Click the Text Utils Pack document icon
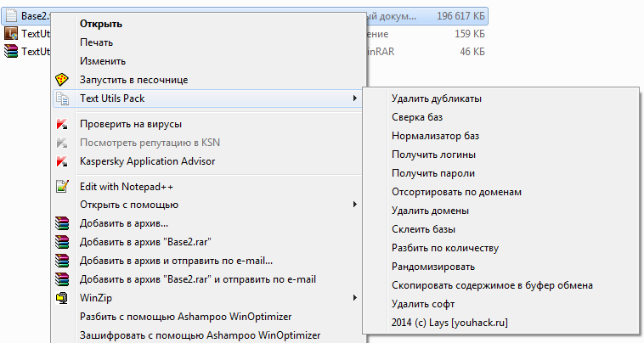This screenshot has height=343, width=644. [61, 98]
